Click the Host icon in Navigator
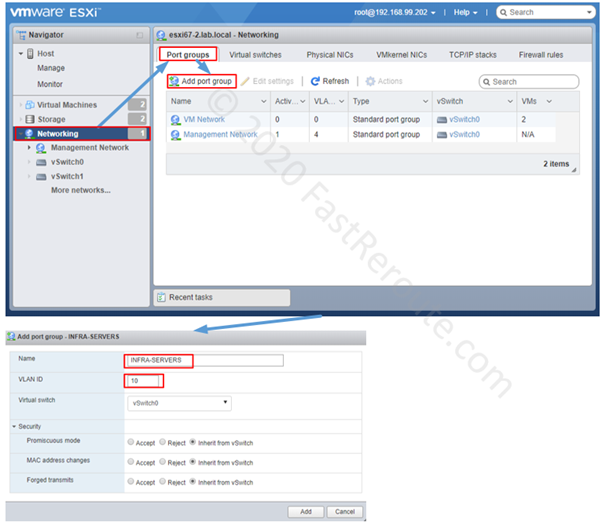Viewport: 602px width, 526px height. click(30, 54)
